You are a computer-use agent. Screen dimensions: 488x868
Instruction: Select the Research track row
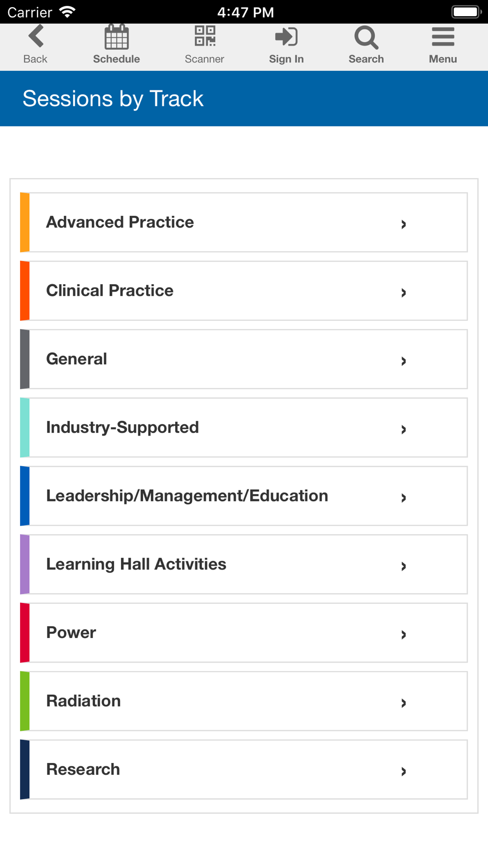[x=244, y=769]
